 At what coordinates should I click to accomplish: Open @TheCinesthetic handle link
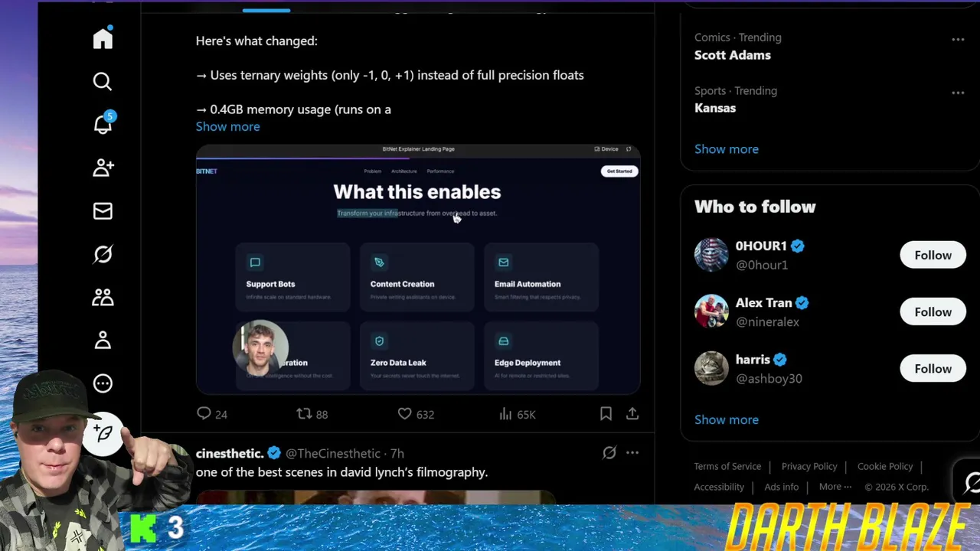click(x=333, y=454)
